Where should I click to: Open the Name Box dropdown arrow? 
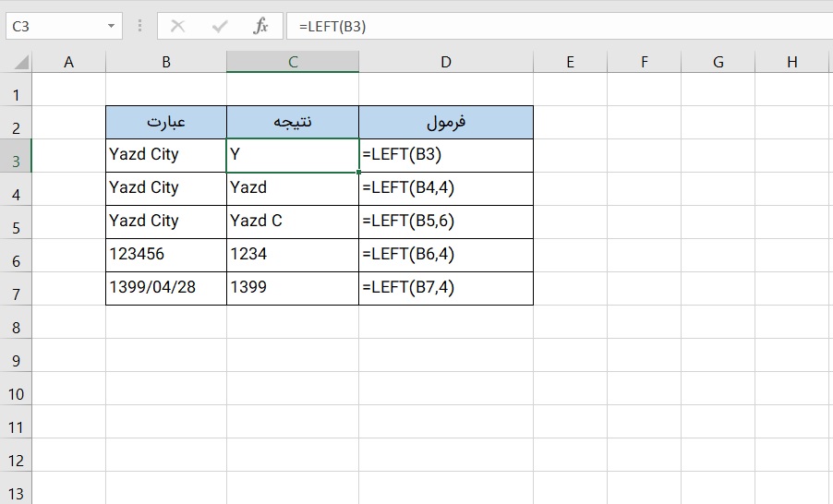(112, 27)
